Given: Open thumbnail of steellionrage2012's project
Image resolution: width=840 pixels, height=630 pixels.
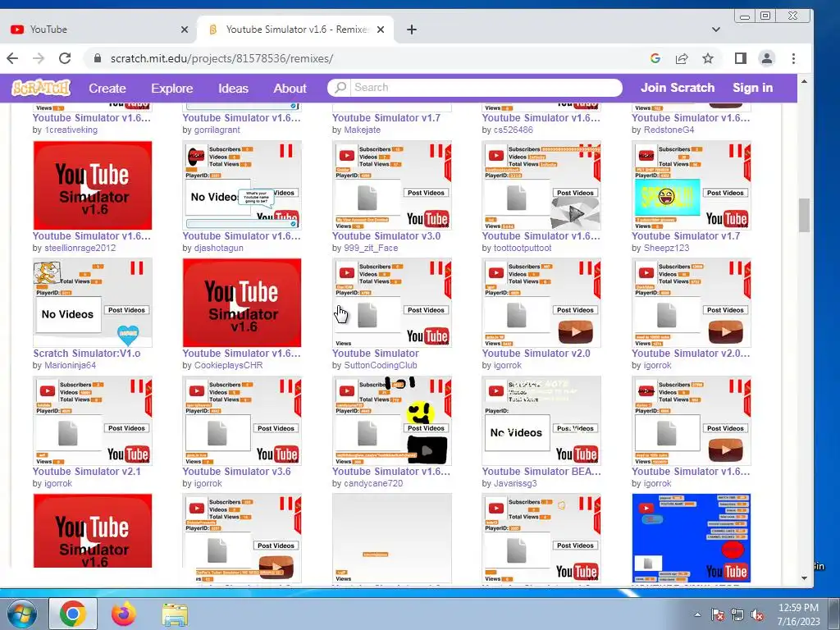Looking at the screenshot, I should coord(93,185).
